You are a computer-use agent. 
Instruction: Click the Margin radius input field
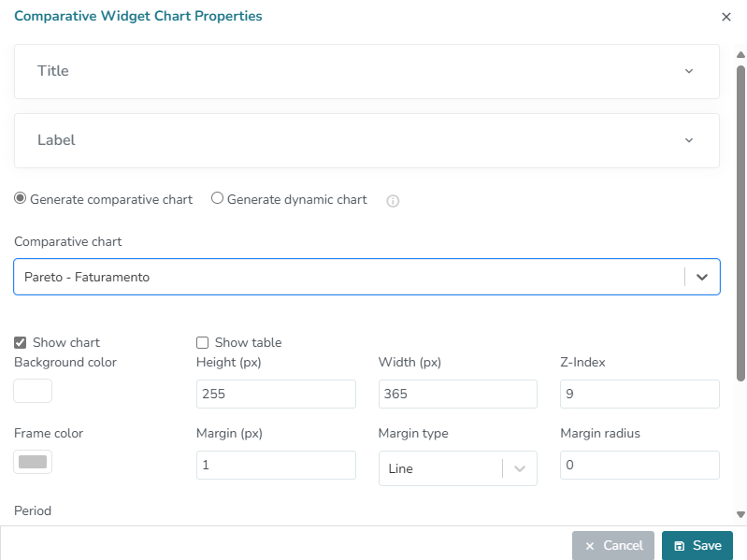[639, 466]
